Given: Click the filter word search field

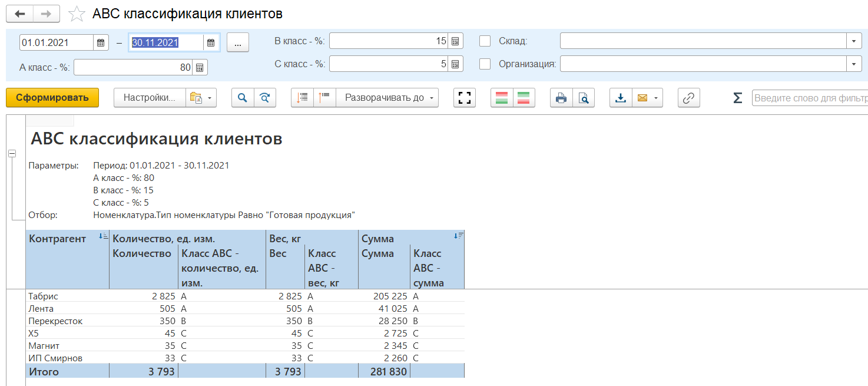Looking at the screenshot, I should coord(809,98).
